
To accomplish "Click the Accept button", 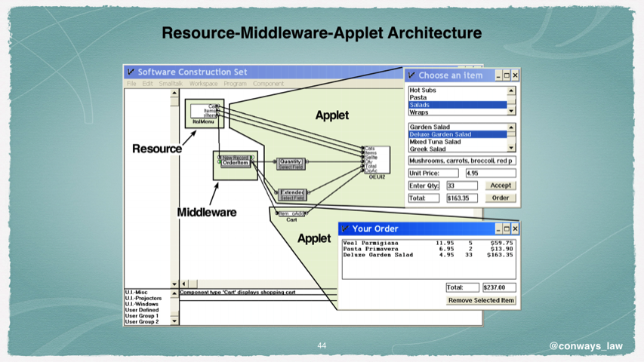I will [501, 186].
